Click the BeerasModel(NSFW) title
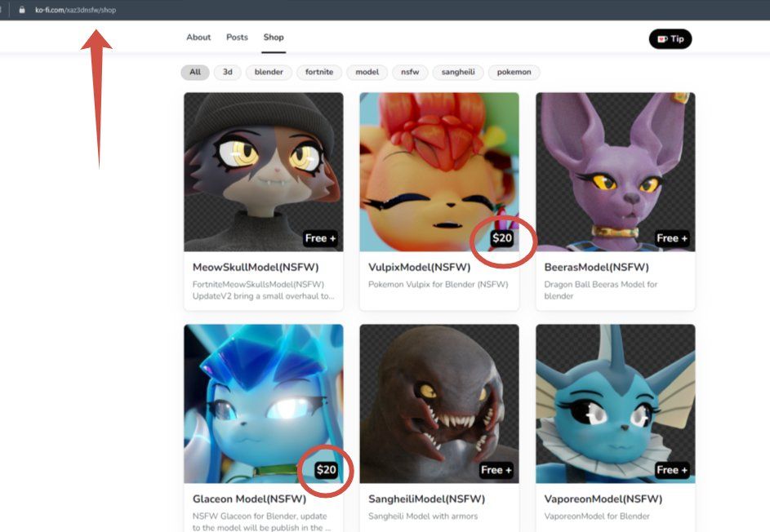The width and height of the screenshot is (770, 532). 597,268
